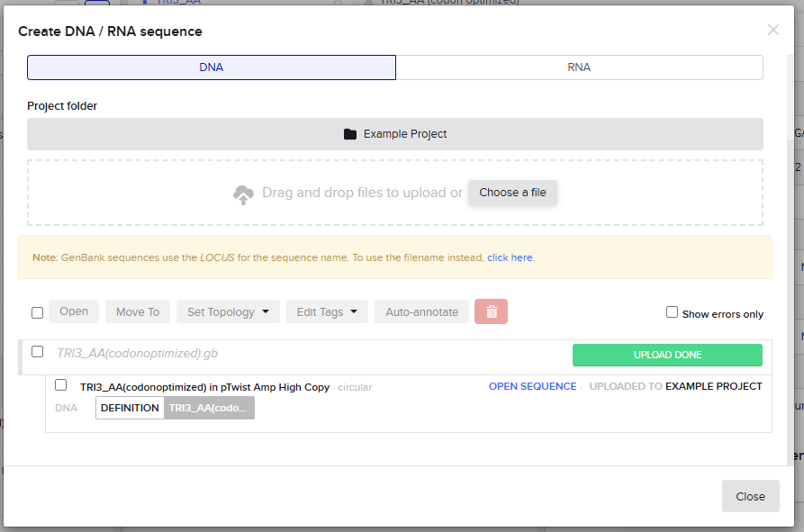Check the TRI3_AA(codonoptimized).gb file checkbox
The image size is (804, 532).
[37, 352]
